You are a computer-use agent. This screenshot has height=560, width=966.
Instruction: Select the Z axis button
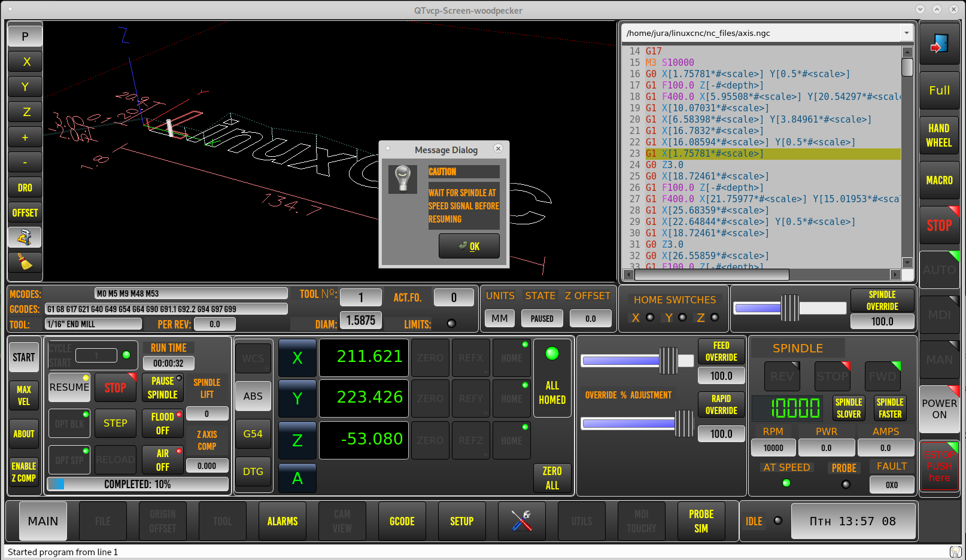coord(297,440)
